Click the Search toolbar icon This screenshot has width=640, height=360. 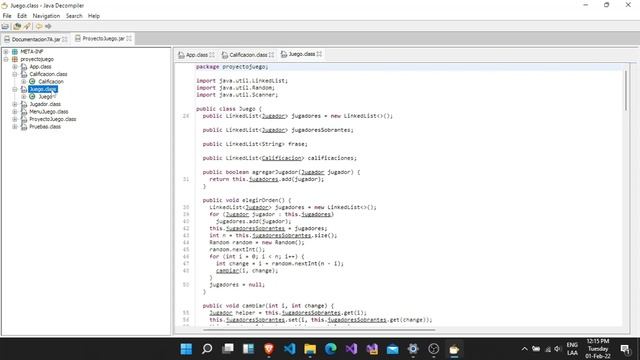pyautogui.click(x=27, y=27)
